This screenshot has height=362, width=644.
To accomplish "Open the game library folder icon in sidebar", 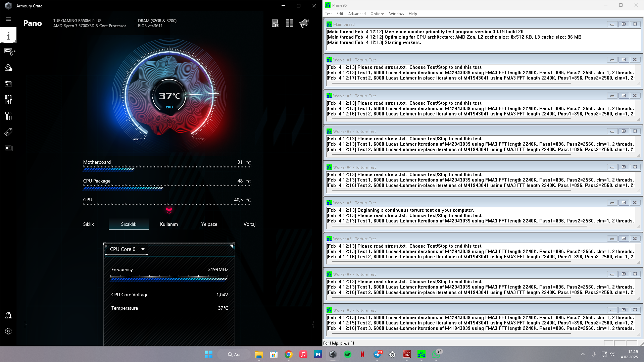I will [8, 84].
